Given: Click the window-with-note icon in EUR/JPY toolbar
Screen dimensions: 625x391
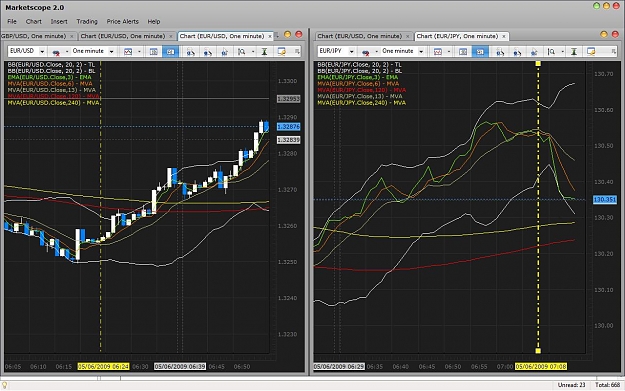Looking at the screenshot, I should pyautogui.click(x=591, y=52).
